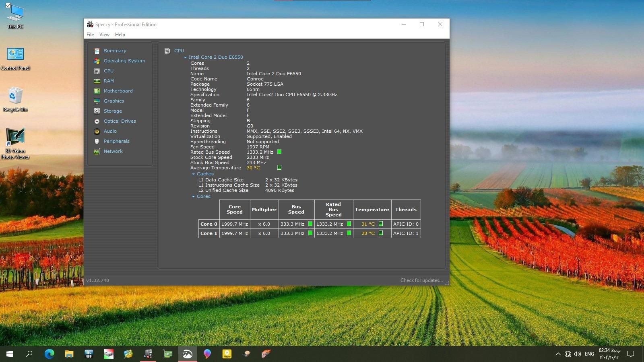
Task: Collapse the Intel Core 2 Duo E6550 node
Action: coord(186,58)
